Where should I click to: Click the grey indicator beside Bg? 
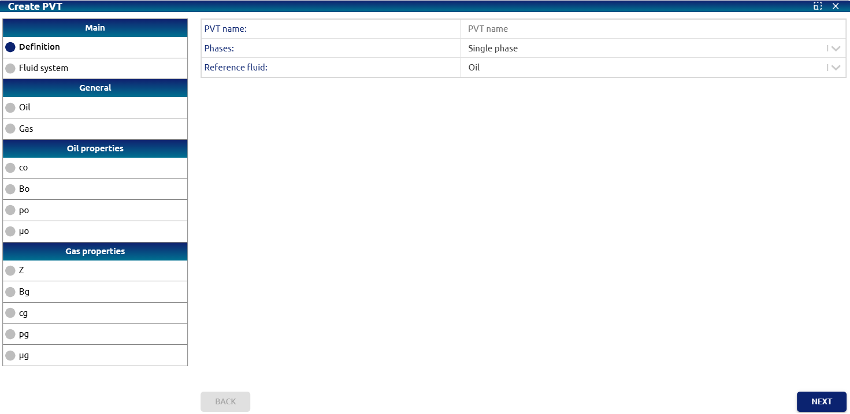click(10, 292)
